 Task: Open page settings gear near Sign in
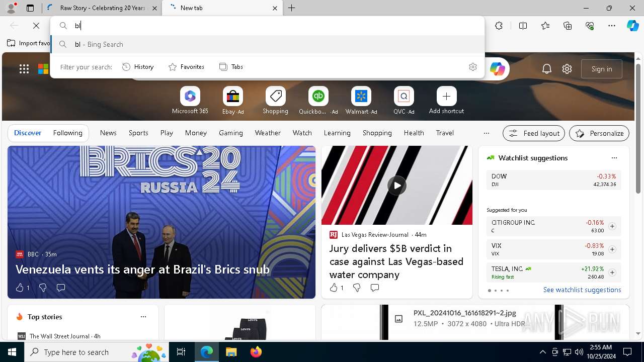click(567, 69)
